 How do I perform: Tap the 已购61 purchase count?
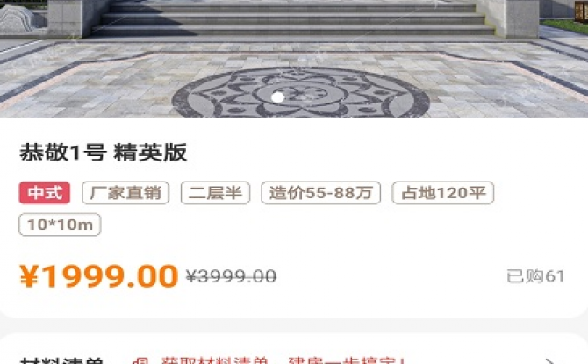[x=535, y=276]
